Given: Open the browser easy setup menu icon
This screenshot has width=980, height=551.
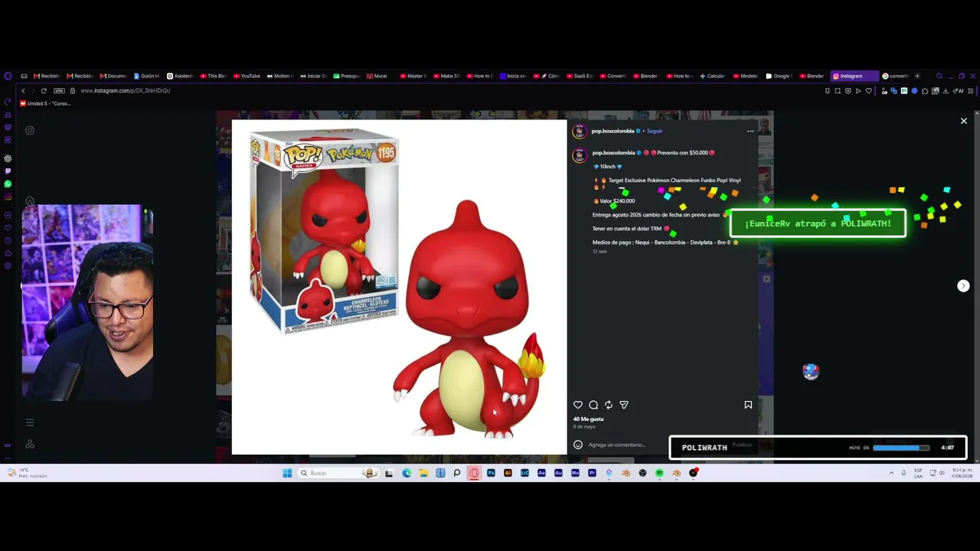Looking at the screenshot, I should [970, 90].
